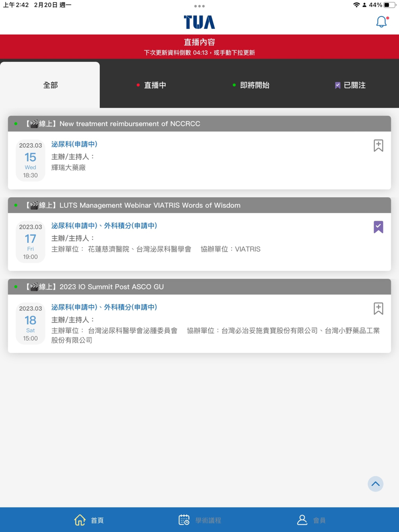The width and height of the screenshot is (399, 532).
Task: Tap the three-dot multitasking indicator
Action: (x=199, y=6)
